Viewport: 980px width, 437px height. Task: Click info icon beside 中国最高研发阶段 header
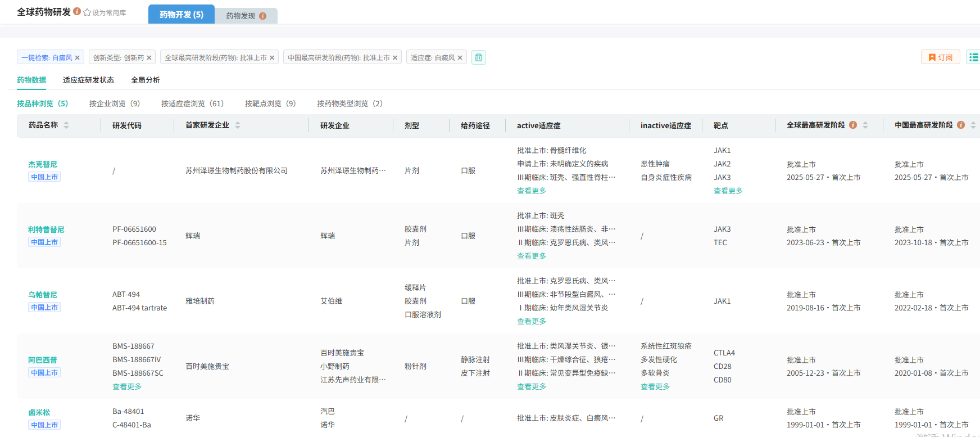[x=961, y=125]
